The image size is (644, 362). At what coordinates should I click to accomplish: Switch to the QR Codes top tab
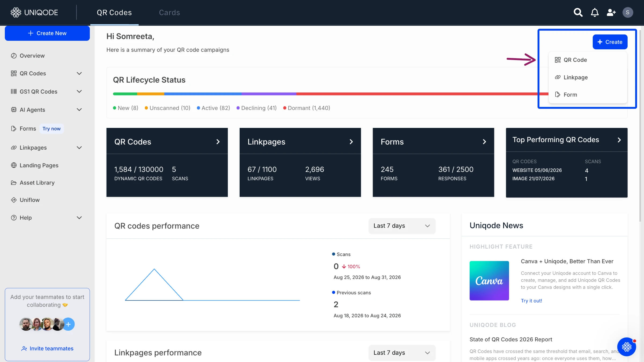[114, 13]
